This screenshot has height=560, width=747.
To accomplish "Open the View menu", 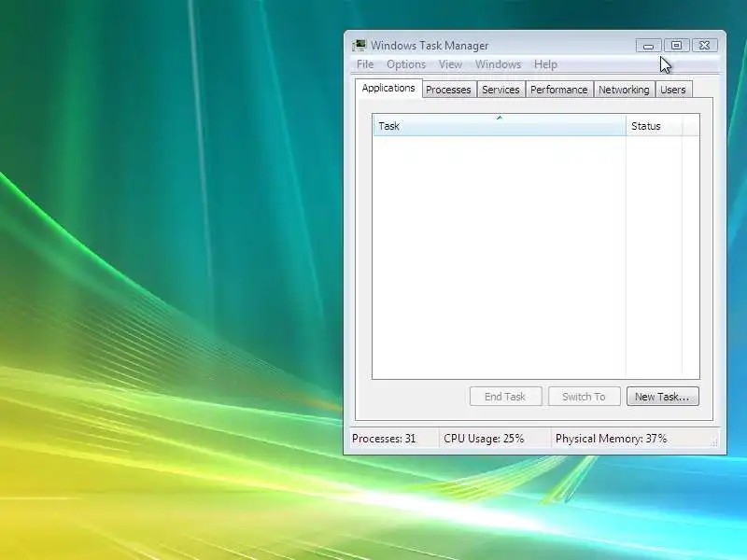I will coord(450,64).
